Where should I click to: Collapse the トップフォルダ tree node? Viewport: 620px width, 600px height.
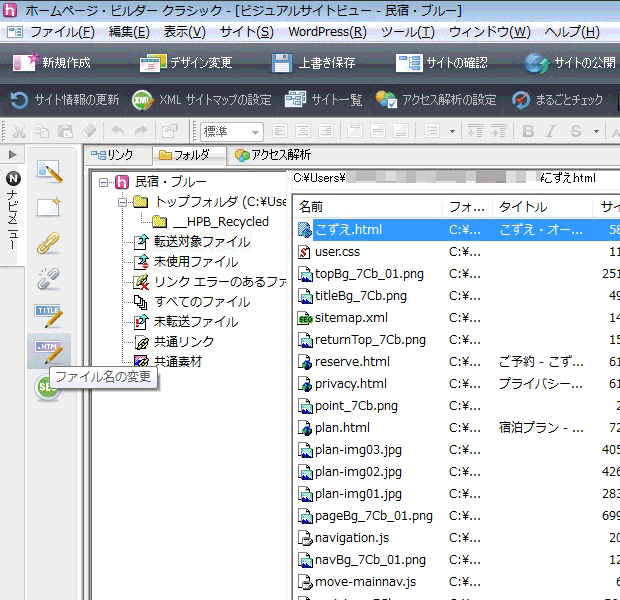click(x=122, y=202)
